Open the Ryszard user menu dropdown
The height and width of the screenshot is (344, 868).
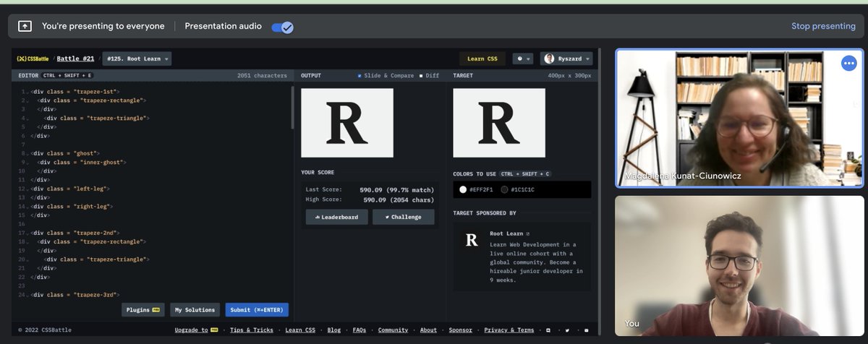point(567,59)
